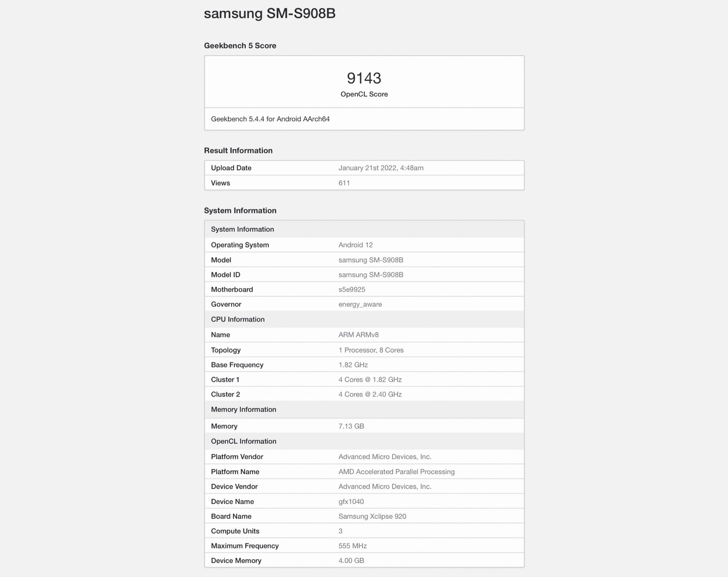Click the Device Memory label
This screenshot has width=728, height=577.
[236, 561]
